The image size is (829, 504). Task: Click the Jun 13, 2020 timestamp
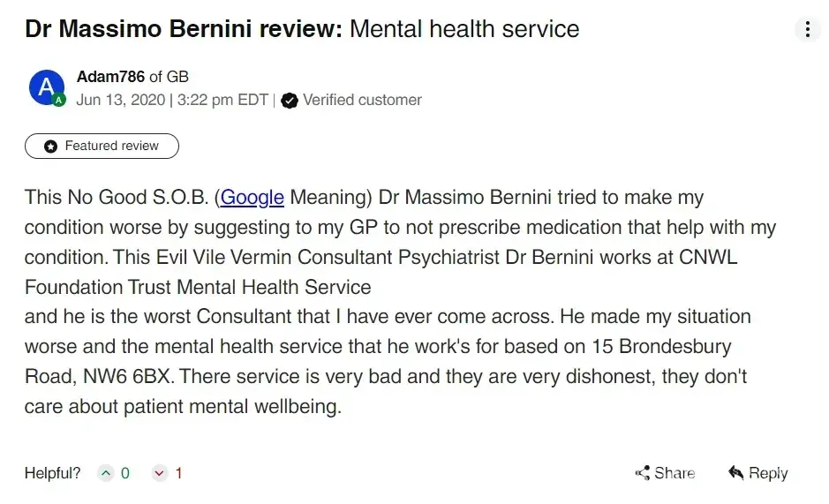pos(120,100)
